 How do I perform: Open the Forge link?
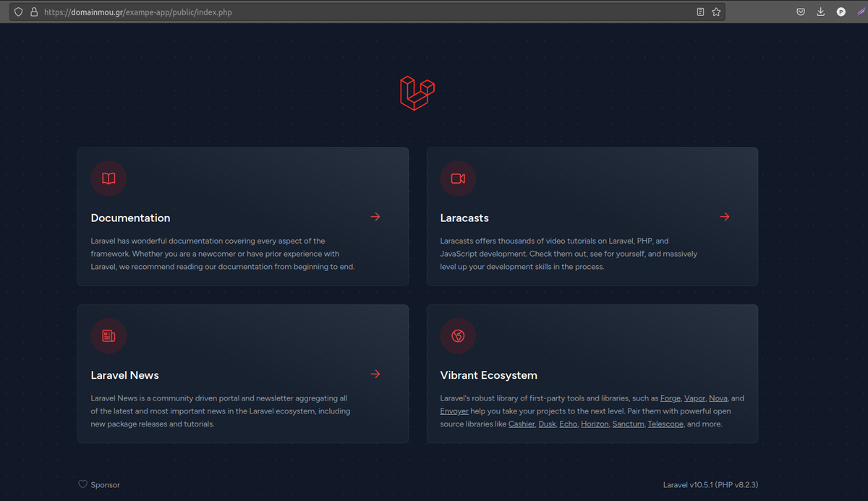(x=671, y=398)
